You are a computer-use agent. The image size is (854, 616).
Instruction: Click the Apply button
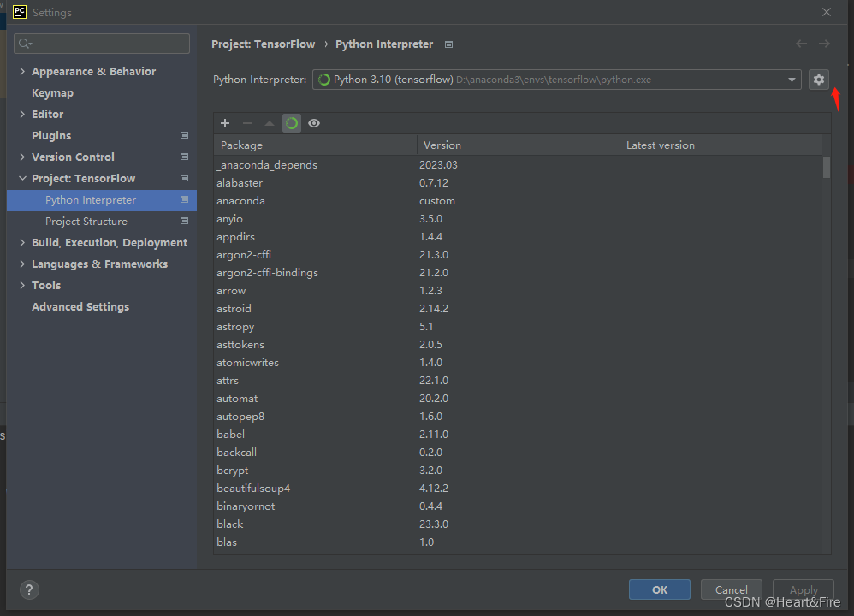coord(804,589)
